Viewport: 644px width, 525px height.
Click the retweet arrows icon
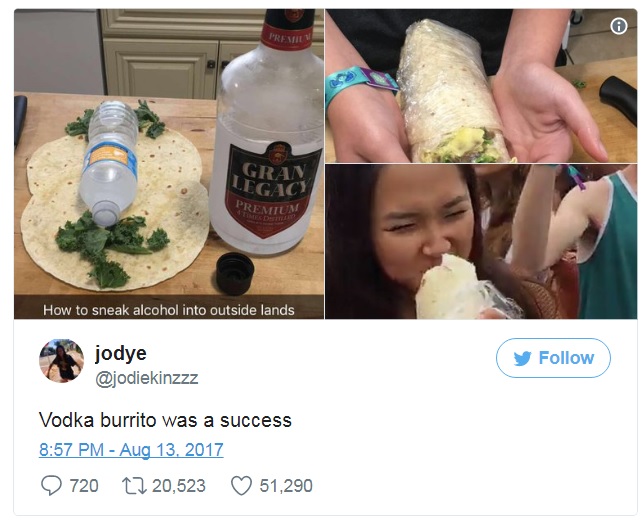point(134,486)
